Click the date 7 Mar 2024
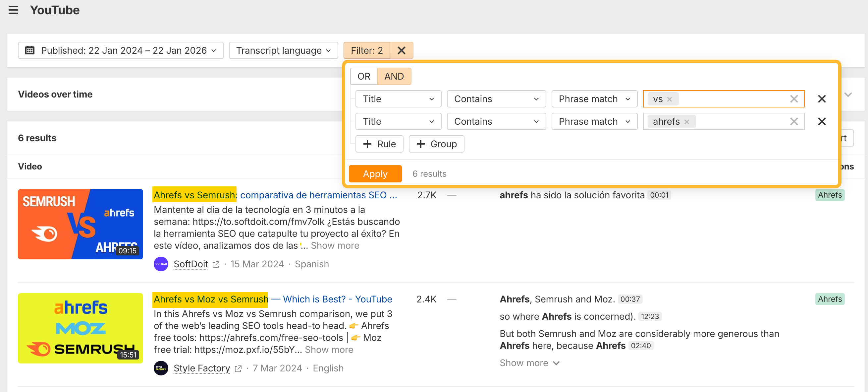 tap(277, 368)
